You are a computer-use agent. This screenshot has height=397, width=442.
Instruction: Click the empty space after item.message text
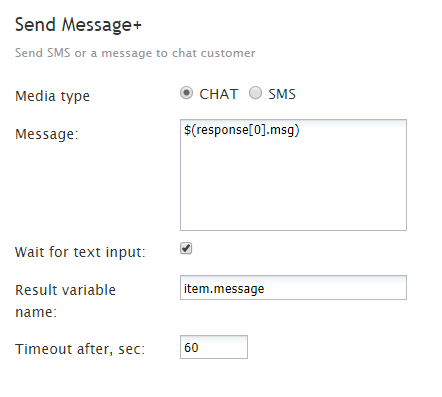pos(333,288)
